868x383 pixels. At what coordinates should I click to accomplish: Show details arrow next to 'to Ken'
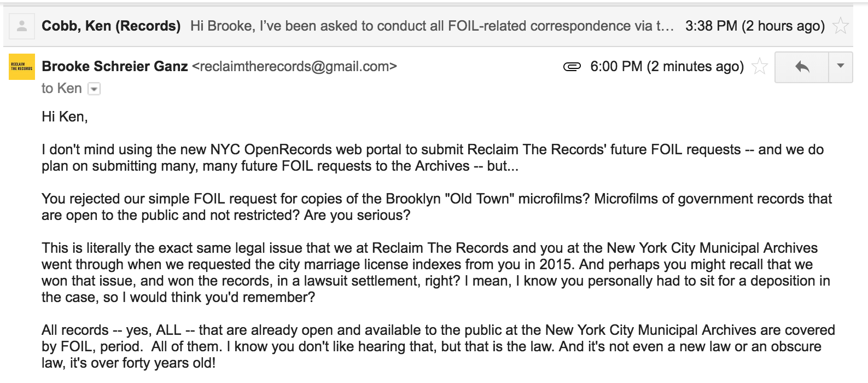(x=94, y=89)
